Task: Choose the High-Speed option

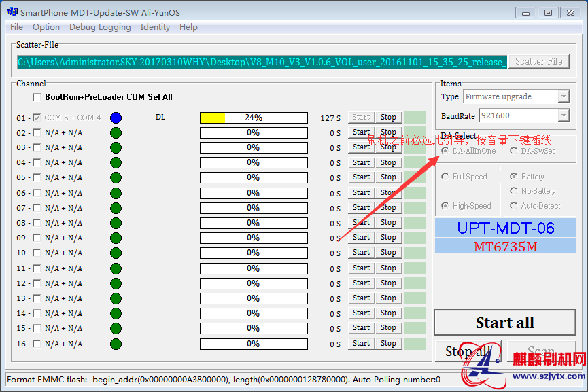Action: coord(445,206)
